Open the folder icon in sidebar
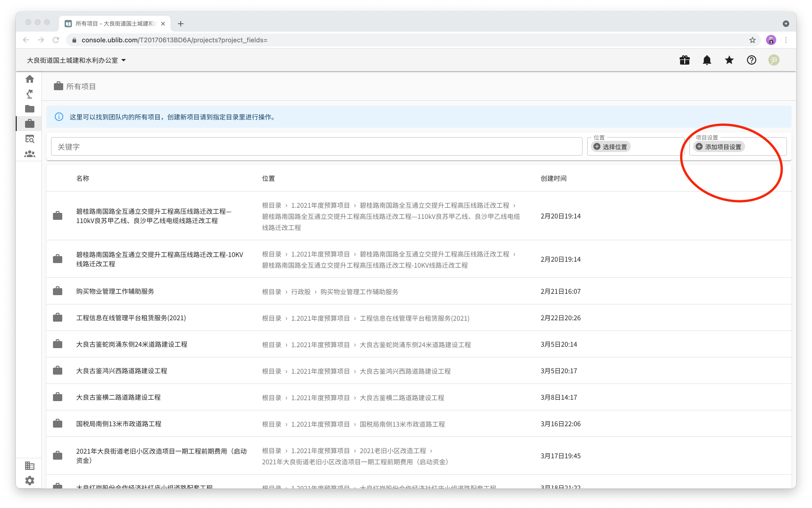812x508 pixels. pos(30,109)
